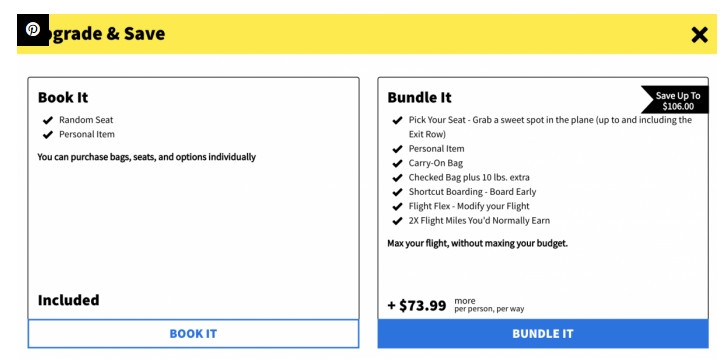The height and width of the screenshot is (361, 727).
Task: Click the 2X Flight Miles checkmark
Action: pyautogui.click(x=397, y=221)
